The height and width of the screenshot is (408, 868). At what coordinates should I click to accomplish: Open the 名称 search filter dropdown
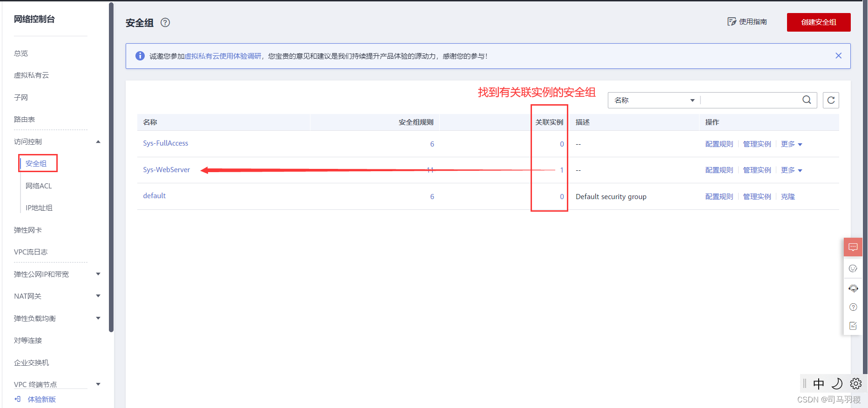click(654, 100)
